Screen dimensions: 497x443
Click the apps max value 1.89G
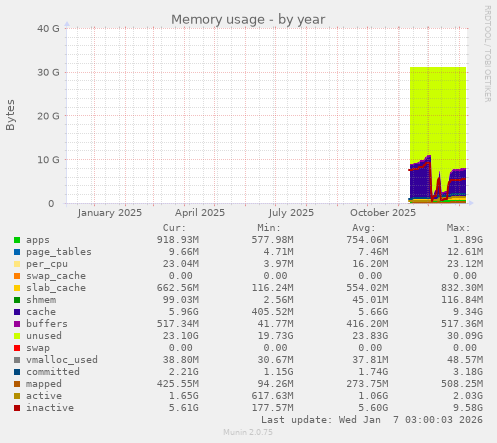click(468, 240)
